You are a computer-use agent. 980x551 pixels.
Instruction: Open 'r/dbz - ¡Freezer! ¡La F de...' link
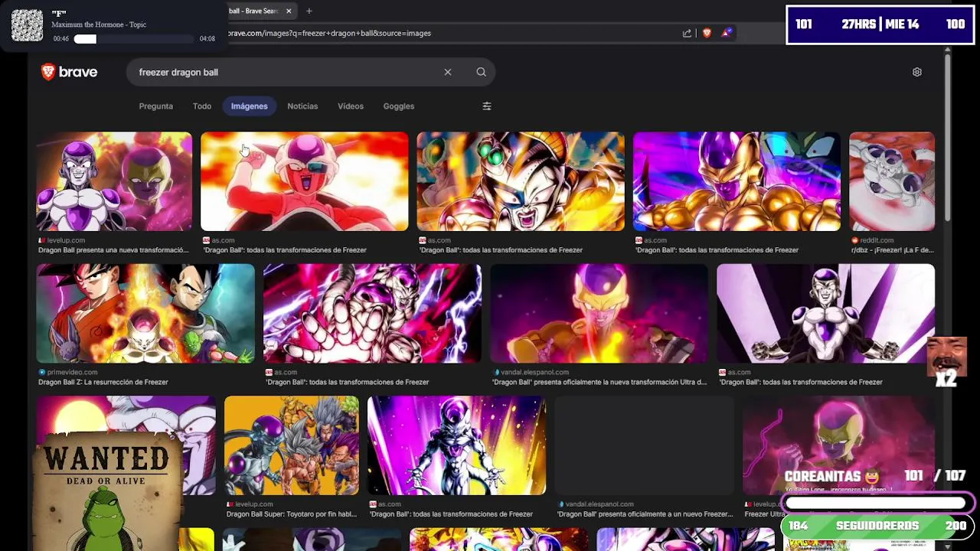(x=894, y=250)
